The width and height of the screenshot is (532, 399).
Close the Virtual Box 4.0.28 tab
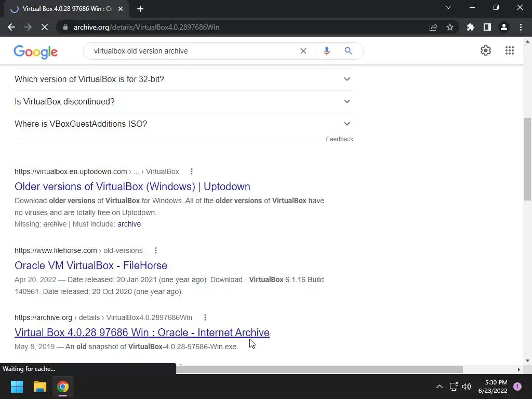(121, 9)
